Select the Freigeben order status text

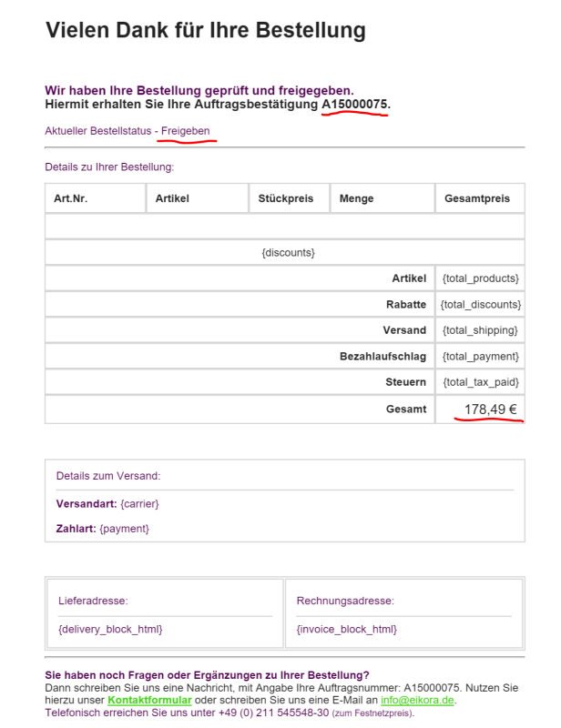coord(186,131)
